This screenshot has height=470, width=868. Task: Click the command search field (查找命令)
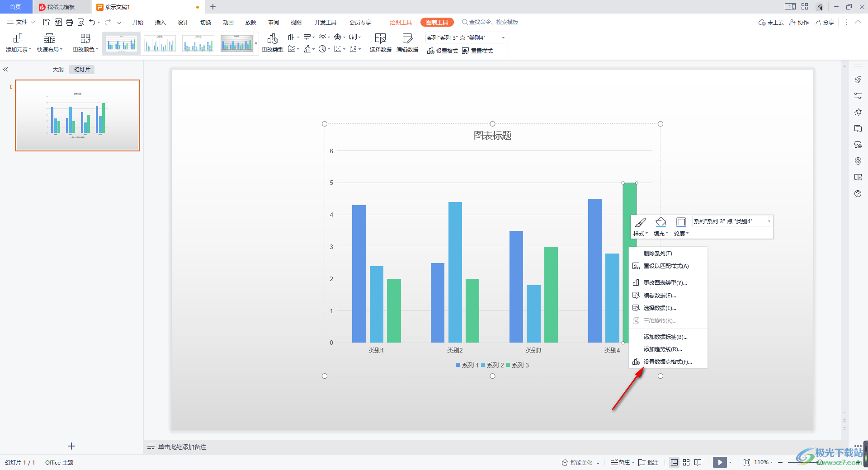pyautogui.click(x=490, y=22)
